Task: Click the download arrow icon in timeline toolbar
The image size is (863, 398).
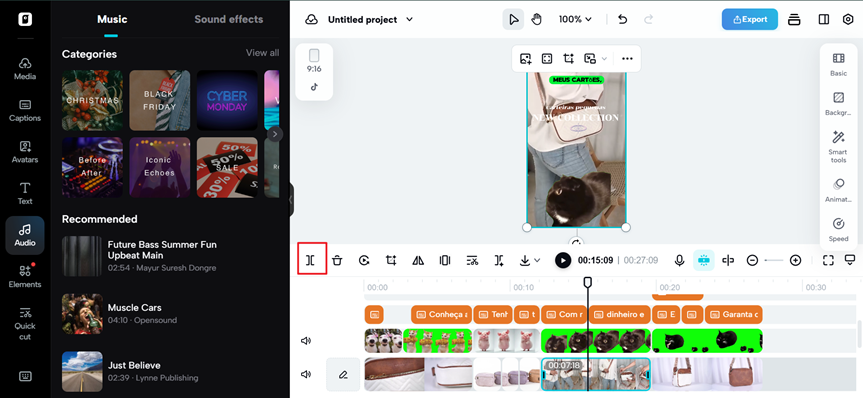Action: coord(525,260)
